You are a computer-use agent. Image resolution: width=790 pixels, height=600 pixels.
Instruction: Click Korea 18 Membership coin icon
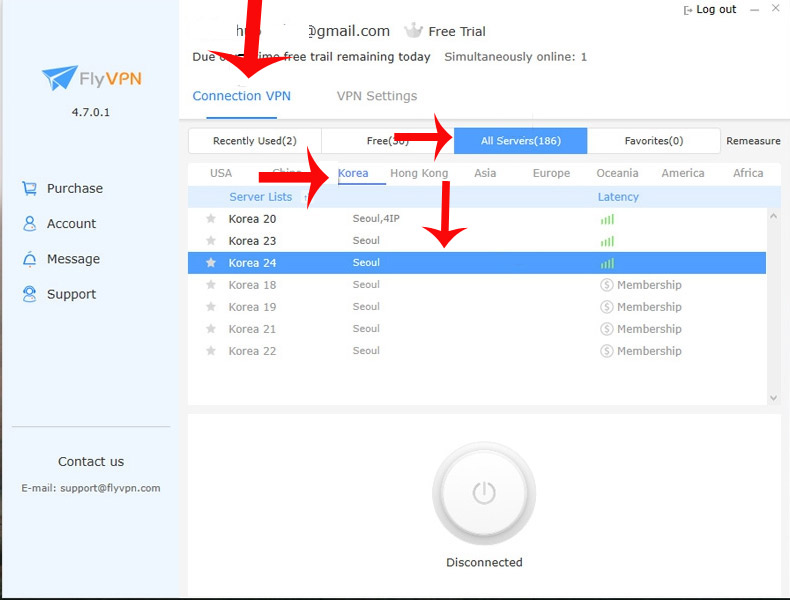(606, 285)
